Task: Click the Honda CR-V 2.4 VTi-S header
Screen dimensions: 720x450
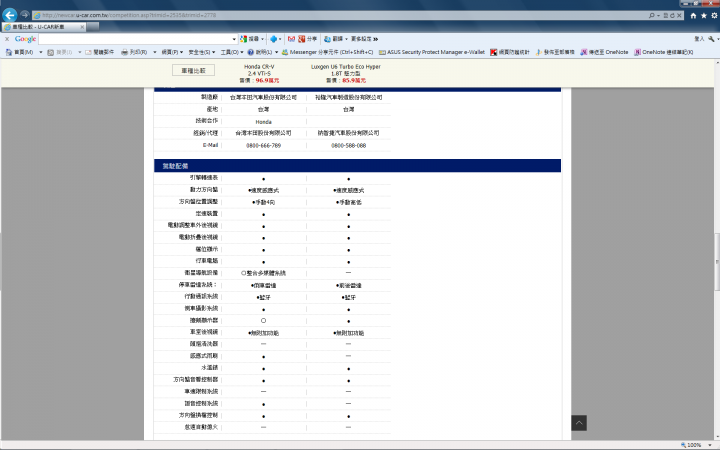Action: [259, 70]
